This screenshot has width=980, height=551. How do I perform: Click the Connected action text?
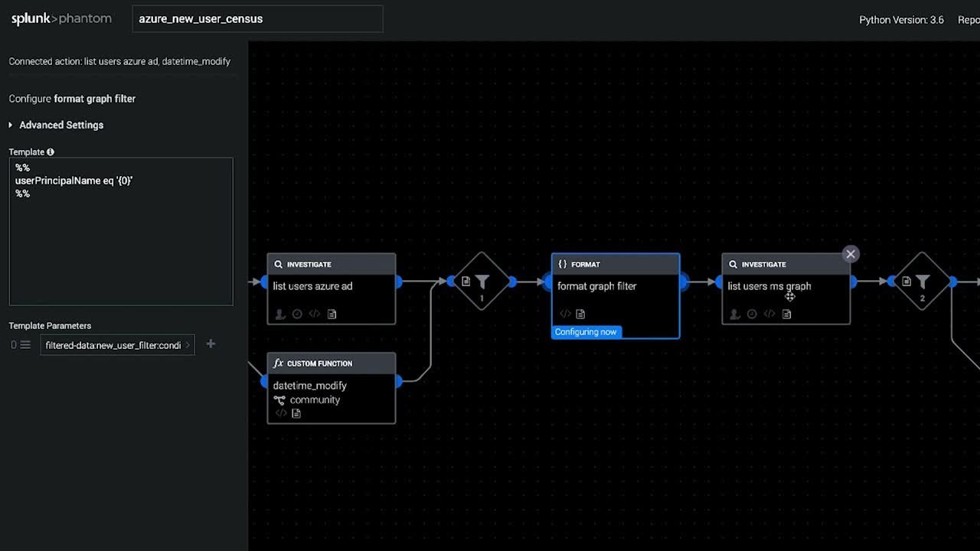coord(119,61)
